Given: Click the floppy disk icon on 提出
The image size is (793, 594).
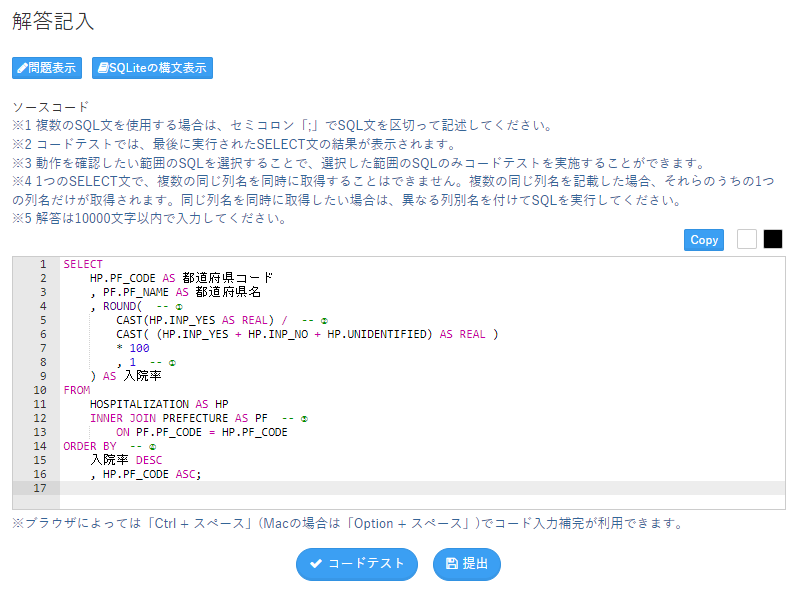Looking at the screenshot, I should (452, 563).
